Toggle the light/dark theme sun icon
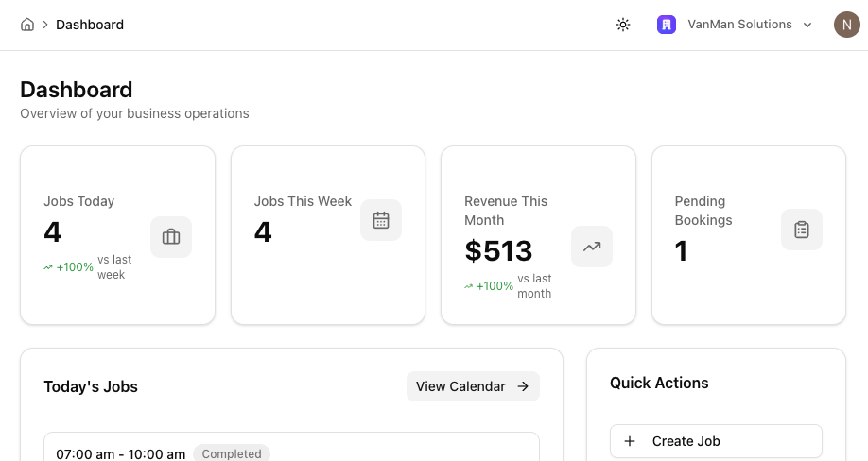868x461 pixels. 623,25
